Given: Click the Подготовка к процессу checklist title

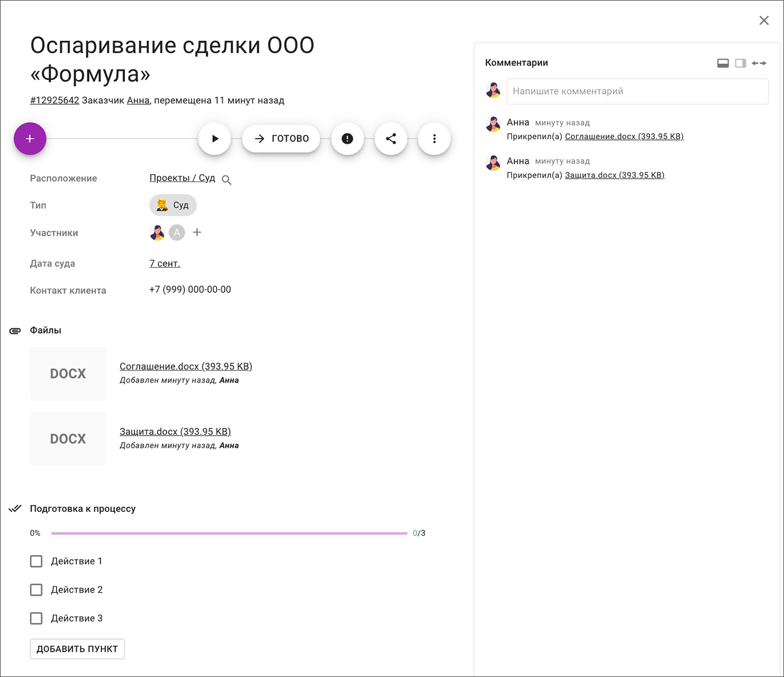Looking at the screenshot, I should click(x=83, y=508).
